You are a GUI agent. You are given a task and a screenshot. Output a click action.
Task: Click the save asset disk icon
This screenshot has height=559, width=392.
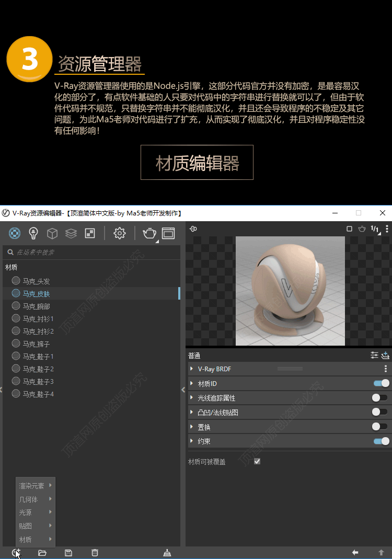pyautogui.click(x=68, y=553)
